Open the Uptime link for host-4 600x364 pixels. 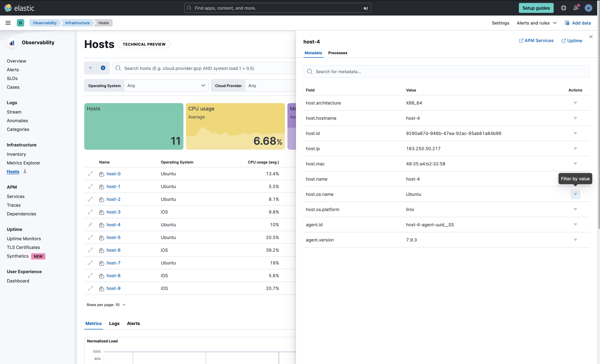click(572, 41)
